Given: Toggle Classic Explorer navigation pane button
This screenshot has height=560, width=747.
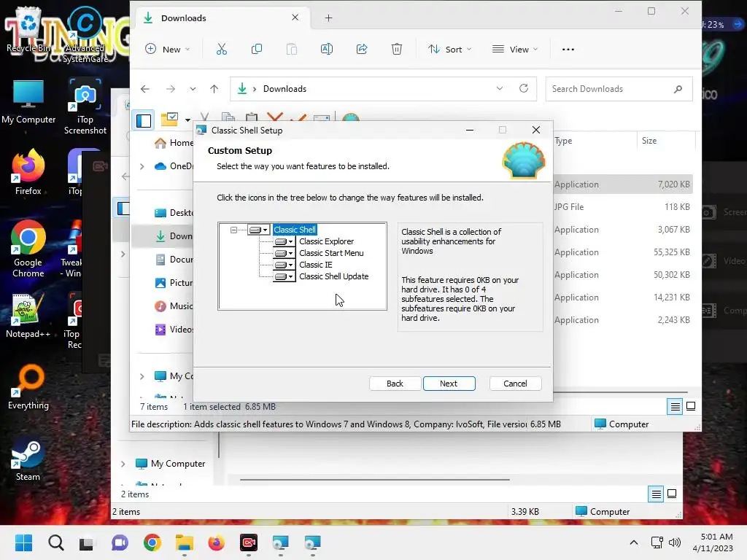Looking at the screenshot, I should (x=144, y=120).
